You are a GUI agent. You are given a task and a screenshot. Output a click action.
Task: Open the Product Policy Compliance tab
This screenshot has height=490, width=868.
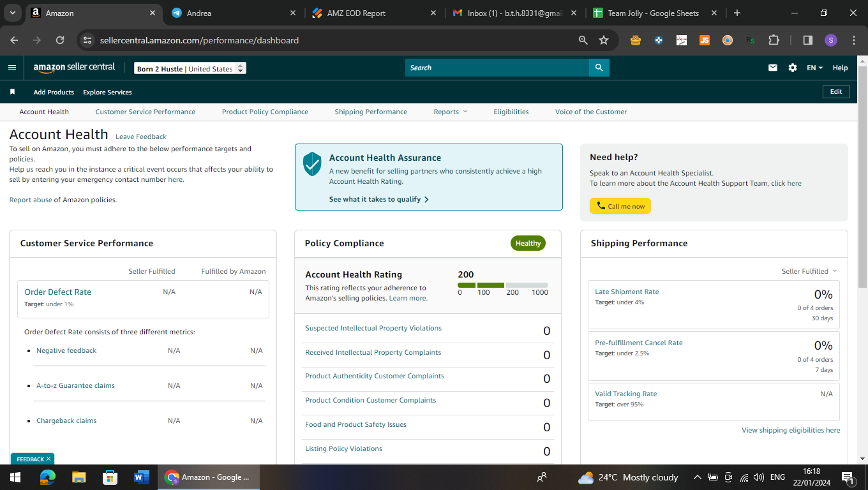265,112
